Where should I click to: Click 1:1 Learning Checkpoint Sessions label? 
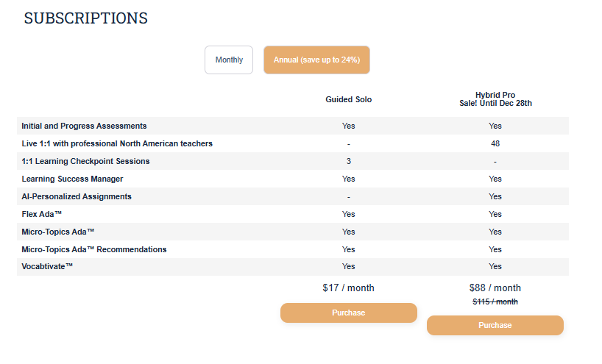[x=85, y=161]
